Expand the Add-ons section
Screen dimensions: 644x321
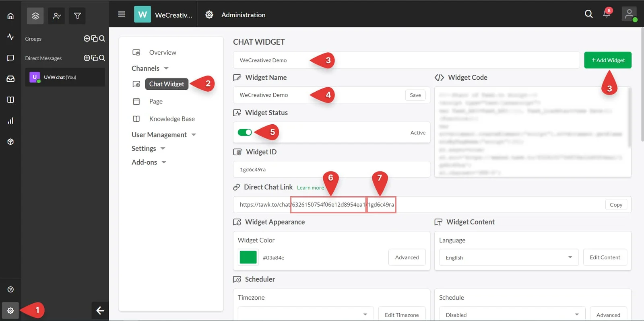pyautogui.click(x=149, y=162)
